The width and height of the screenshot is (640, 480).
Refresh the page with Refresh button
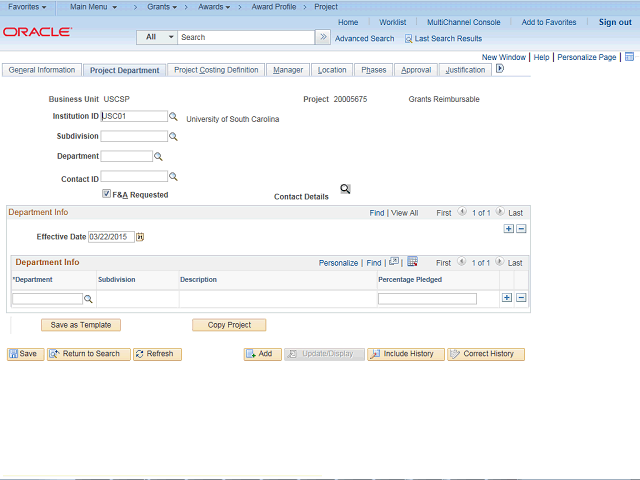tap(157, 354)
